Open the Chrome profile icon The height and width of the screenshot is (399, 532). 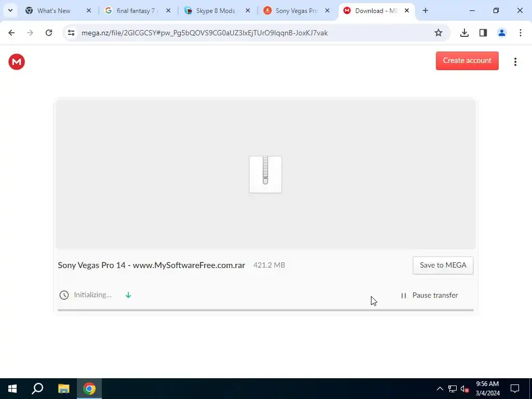coord(501,33)
